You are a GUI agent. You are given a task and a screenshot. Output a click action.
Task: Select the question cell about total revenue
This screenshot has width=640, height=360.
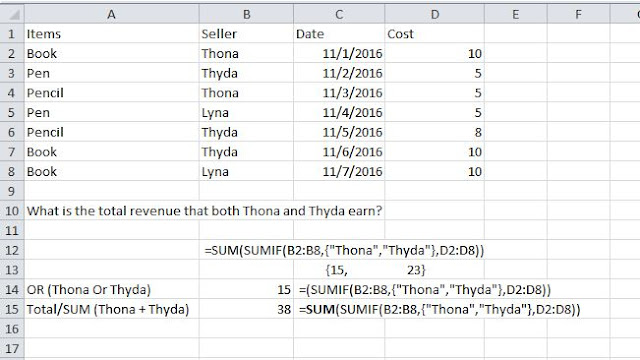click(x=204, y=211)
